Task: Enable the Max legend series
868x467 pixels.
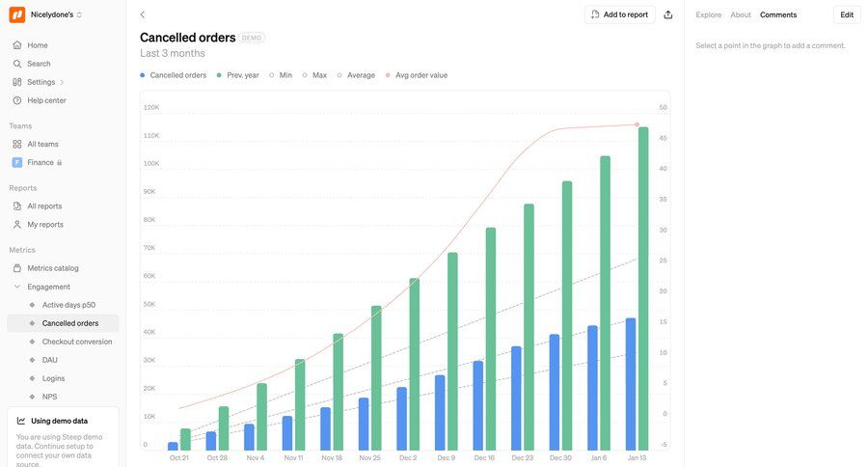Action: (x=314, y=75)
